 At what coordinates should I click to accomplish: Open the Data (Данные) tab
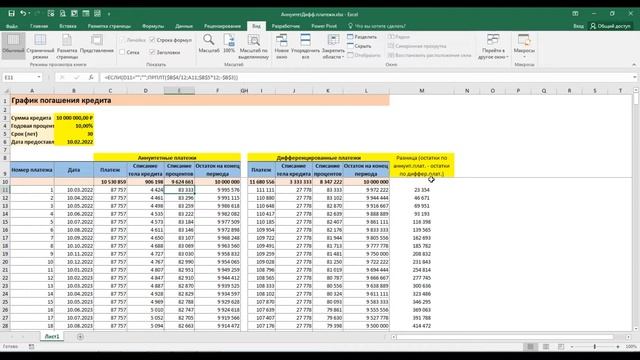click(184, 26)
